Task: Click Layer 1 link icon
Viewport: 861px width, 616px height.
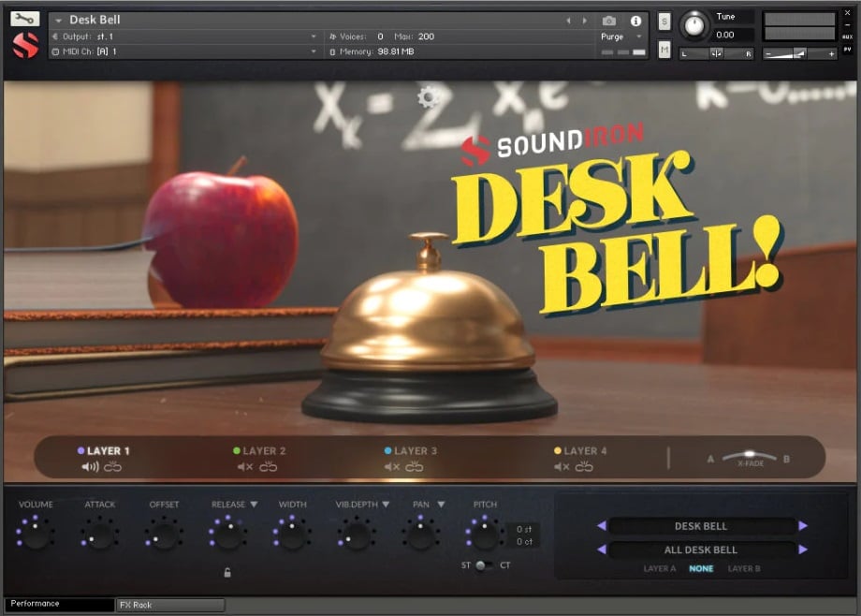Action: click(112, 467)
